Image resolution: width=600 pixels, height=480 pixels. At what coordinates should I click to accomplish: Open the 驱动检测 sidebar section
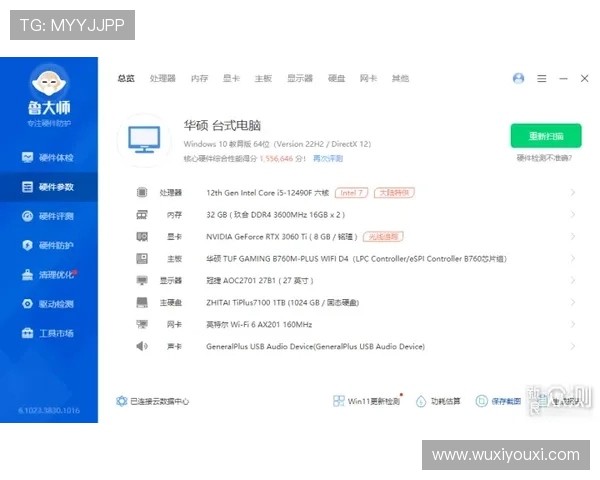tap(49, 304)
